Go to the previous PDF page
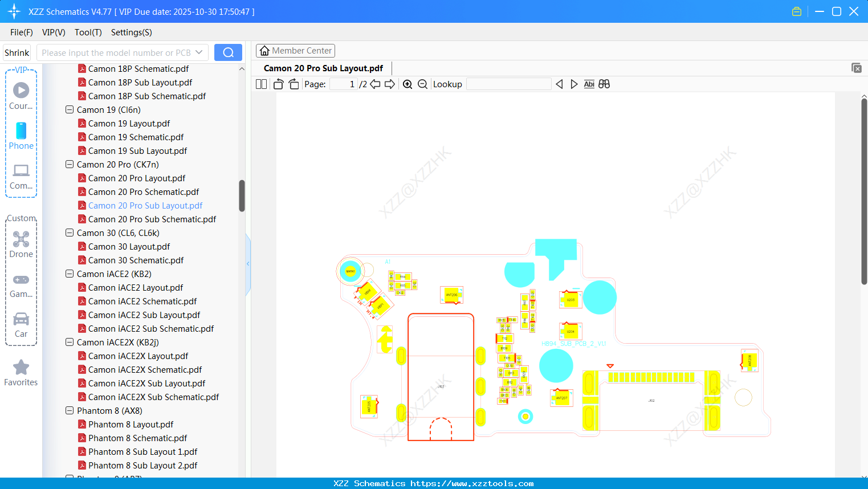The height and width of the screenshot is (489, 868). click(x=375, y=84)
